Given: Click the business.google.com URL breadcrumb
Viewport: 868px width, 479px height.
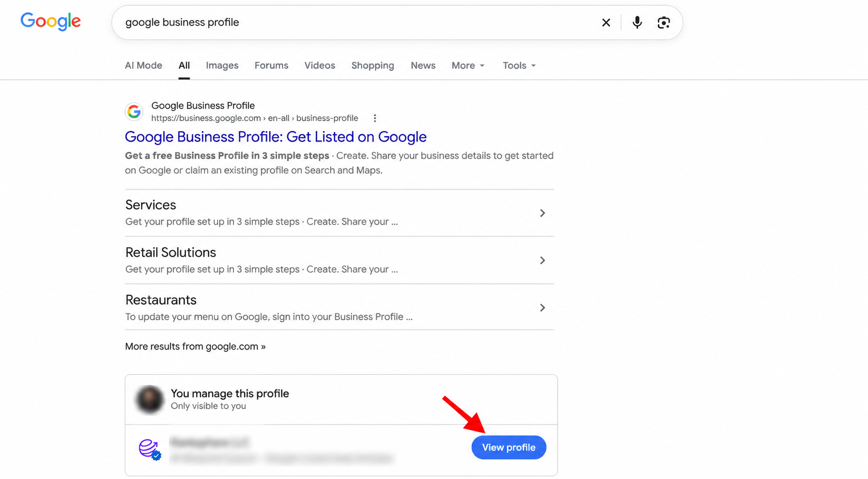Looking at the screenshot, I should tap(255, 118).
